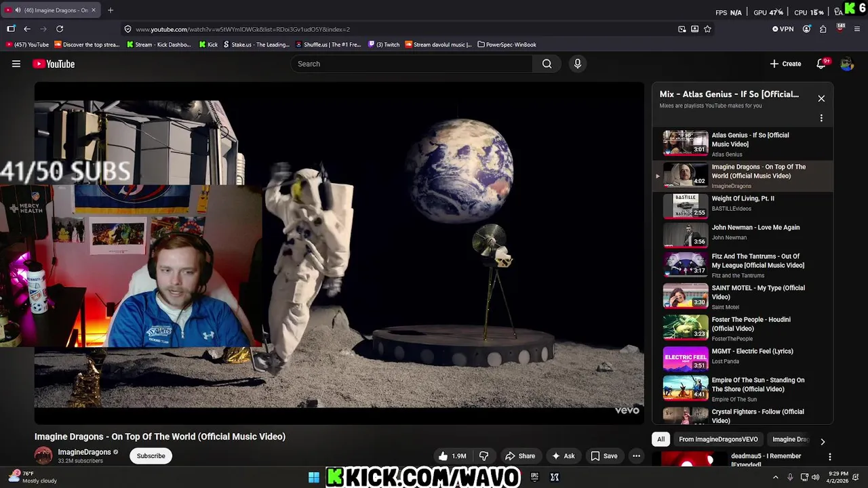Viewport: 868px width, 488px height.
Task: Play 'Foster The People - Houdini'
Action: point(743,328)
